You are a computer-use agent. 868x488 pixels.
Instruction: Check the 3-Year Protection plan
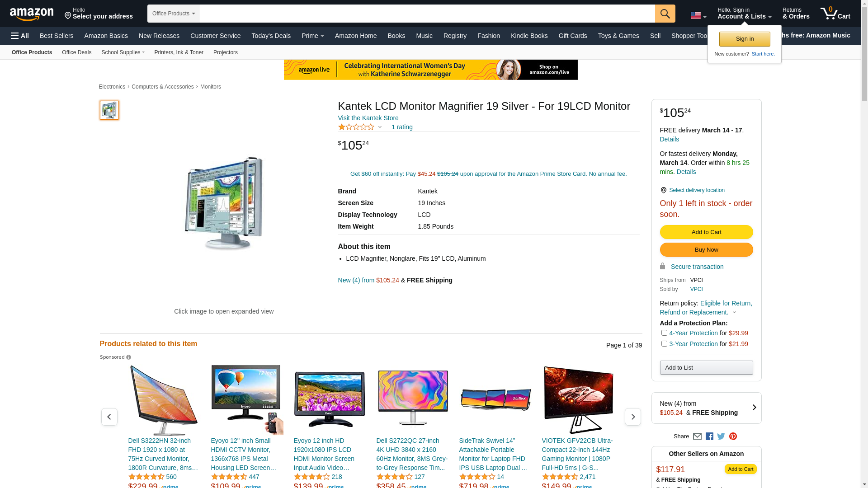pos(664,344)
